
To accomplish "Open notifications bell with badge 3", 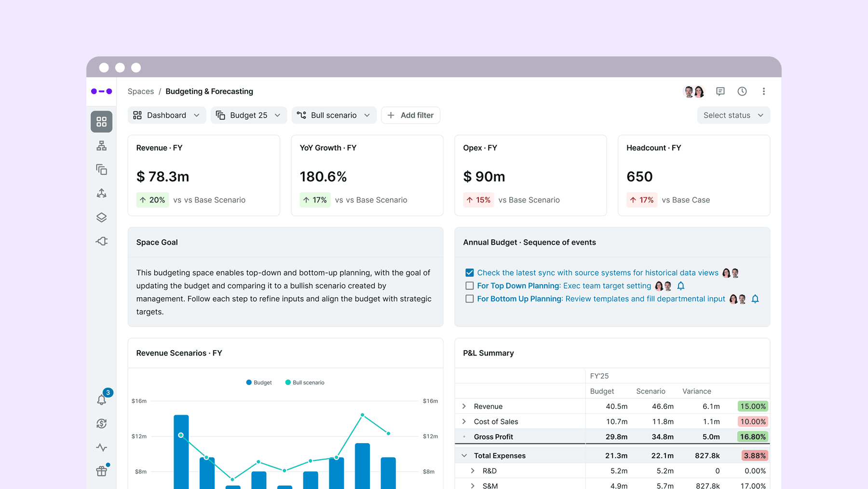I will point(102,399).
